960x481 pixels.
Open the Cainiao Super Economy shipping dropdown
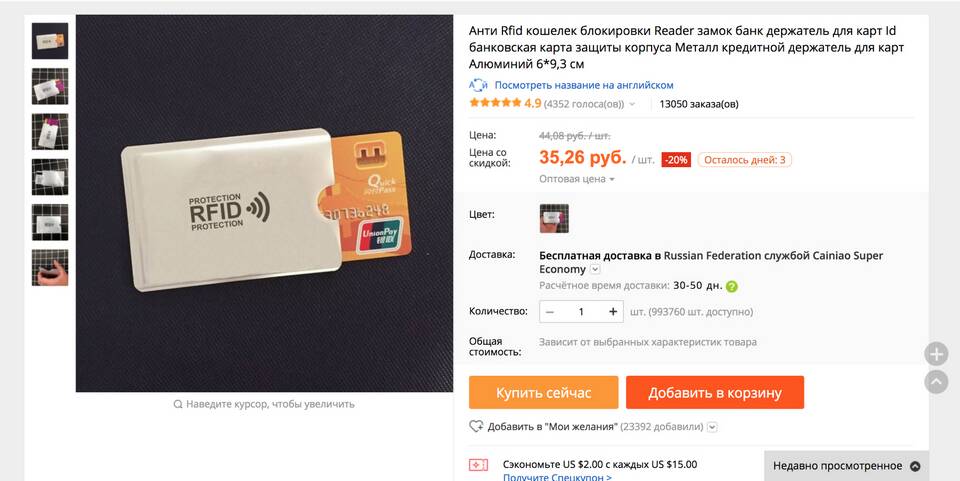[x=595, y=269]
